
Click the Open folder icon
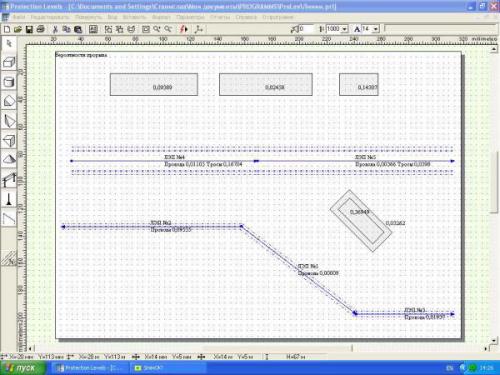coord(18,29)
